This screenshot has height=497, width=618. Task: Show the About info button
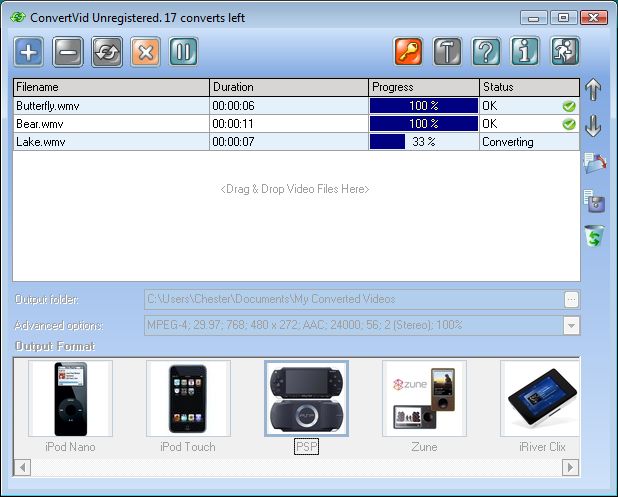coord(525,51)
